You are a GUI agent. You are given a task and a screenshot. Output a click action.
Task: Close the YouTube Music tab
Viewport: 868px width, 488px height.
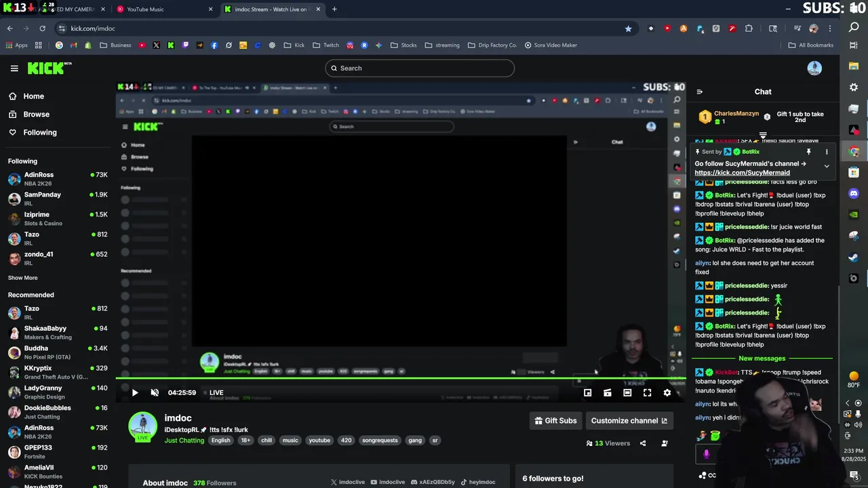click(x=210, y=9)
